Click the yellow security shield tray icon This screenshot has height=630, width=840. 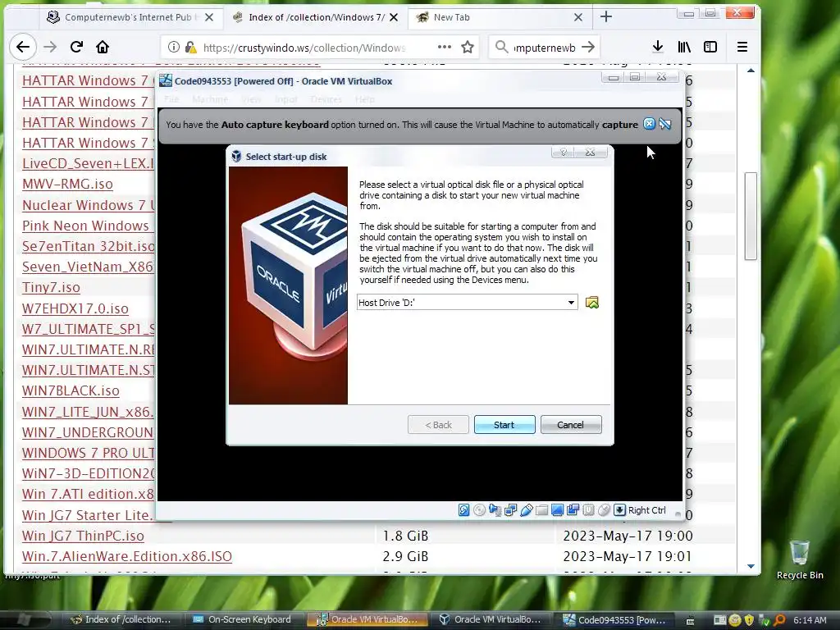pos(749,620)
